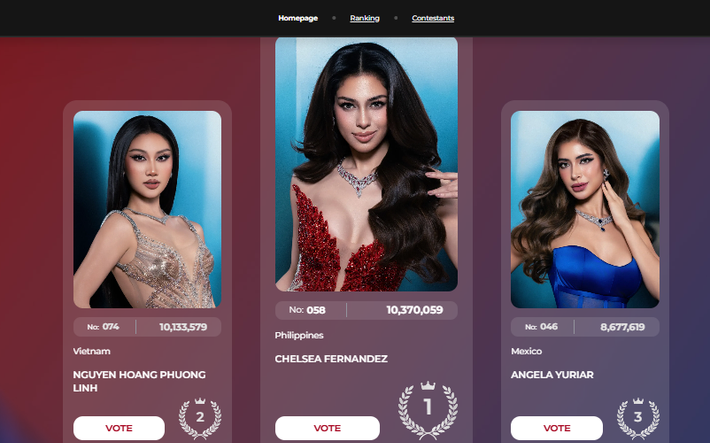
Task: Select the name CHELSEA FERNANDEZ
Action: click(x=331, y=359)
